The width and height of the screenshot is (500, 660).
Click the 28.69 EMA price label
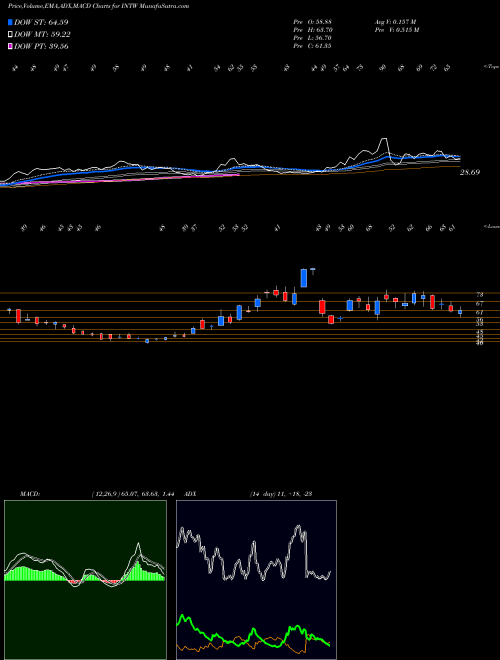pos(470,172)
